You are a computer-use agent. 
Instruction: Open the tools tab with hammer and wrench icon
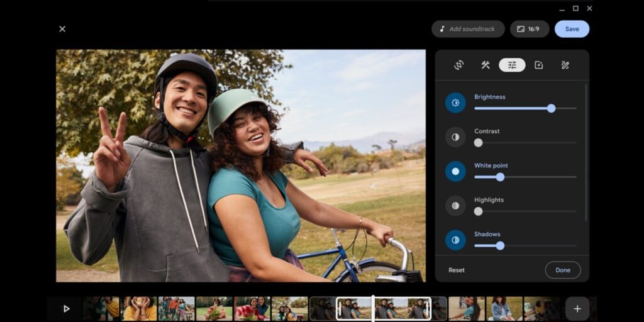pos(486,65)
